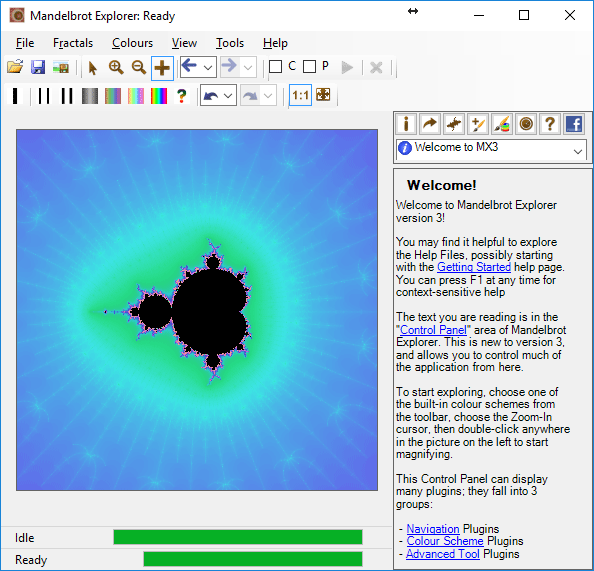
Task: Click the 'Welcome!' heading text
Action: pyautogui.click(x=442, y=185)
